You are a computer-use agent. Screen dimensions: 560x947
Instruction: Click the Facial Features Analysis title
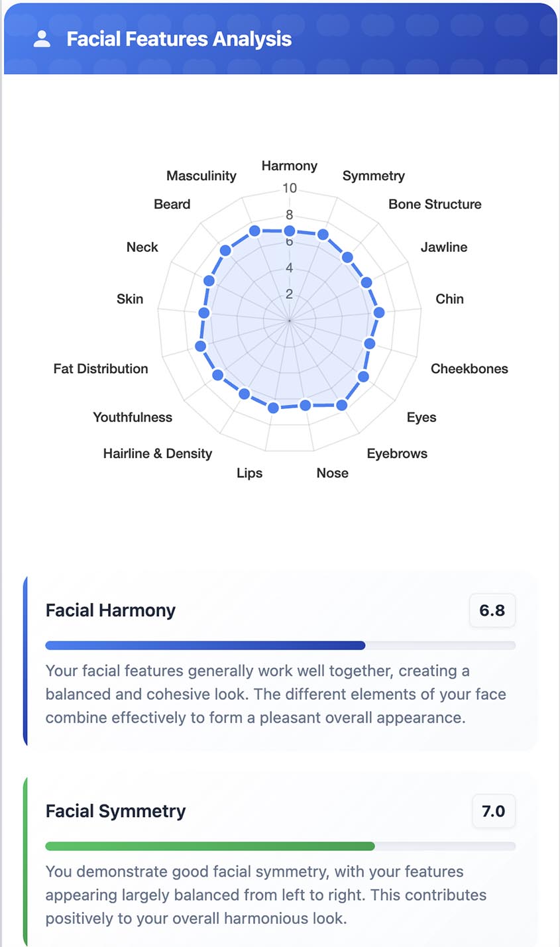point(179,39)
